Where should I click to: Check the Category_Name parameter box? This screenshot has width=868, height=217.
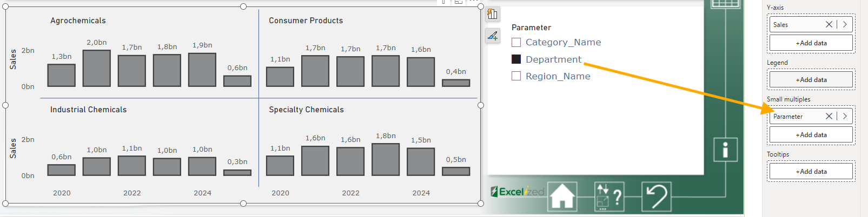(516, 42)
